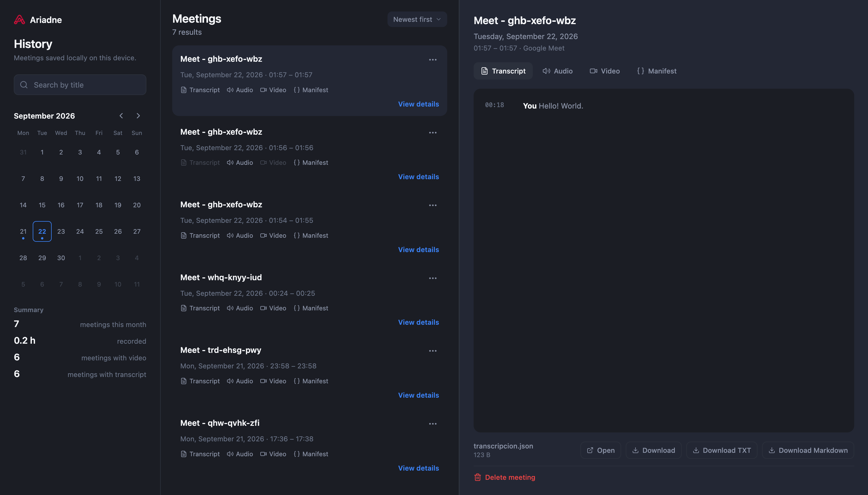This screenshot has width=868, height=495.
Task: Download transcript as Markdown
Action: point(808,450)
